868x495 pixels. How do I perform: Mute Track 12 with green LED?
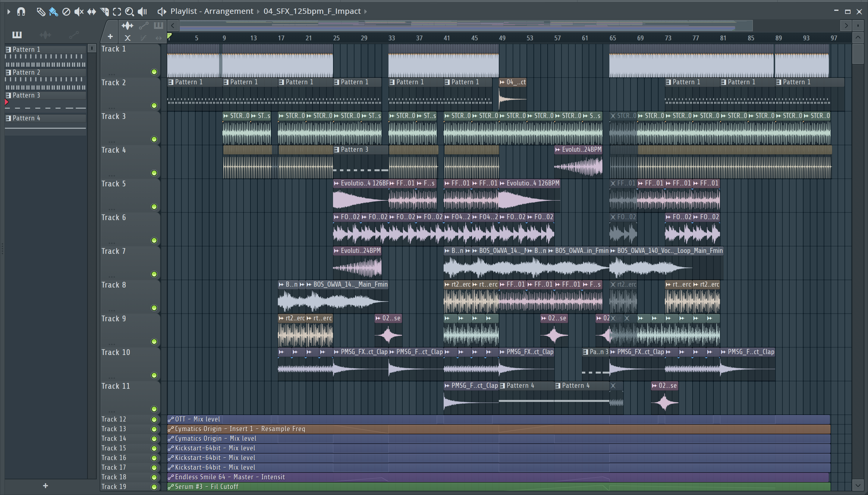[x=154, y=419]
